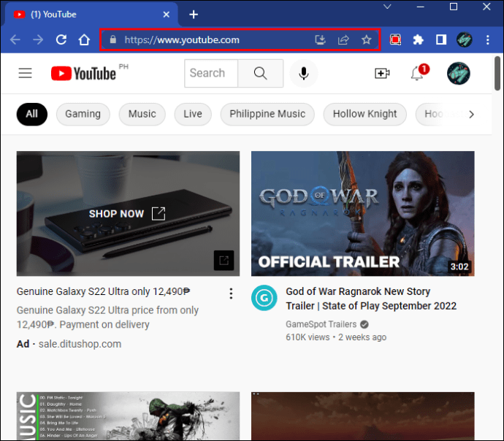504x441 pixels.
Task: Close the YouTube tab
Action: [x=167, y=15]
